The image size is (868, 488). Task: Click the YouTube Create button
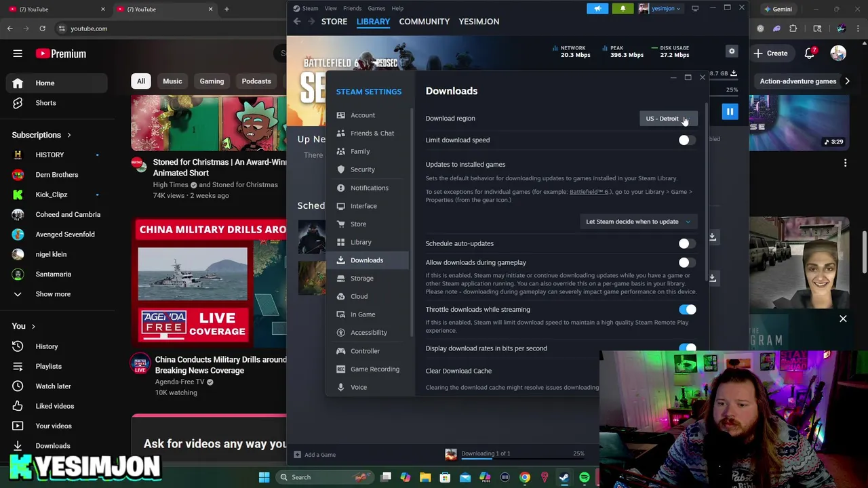tap(770, 54)
